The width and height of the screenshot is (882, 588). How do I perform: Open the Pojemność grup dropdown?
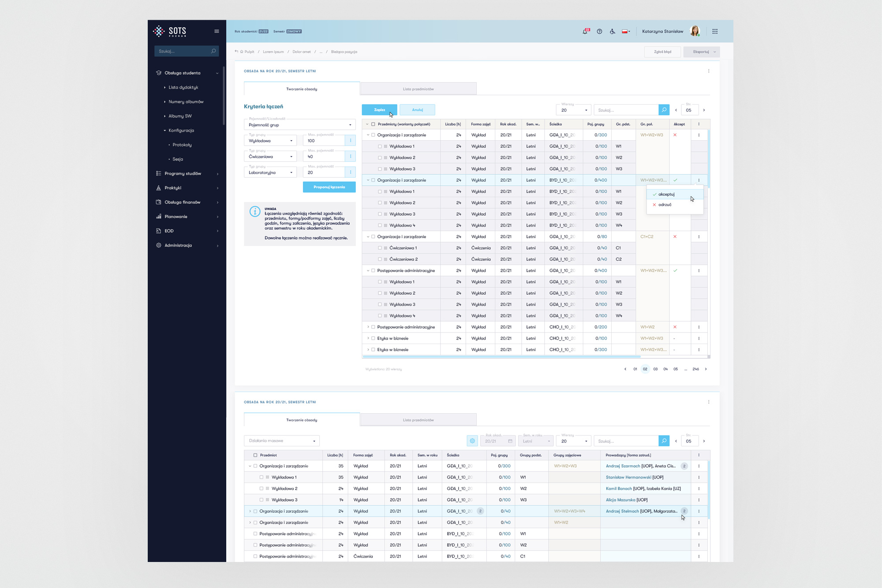pyautogui.click(x=300, y=125)
